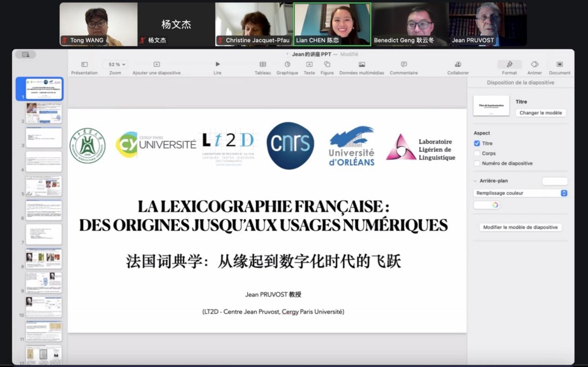Insert a text box with Texte
Screen dimensions: 588x367
309,64
